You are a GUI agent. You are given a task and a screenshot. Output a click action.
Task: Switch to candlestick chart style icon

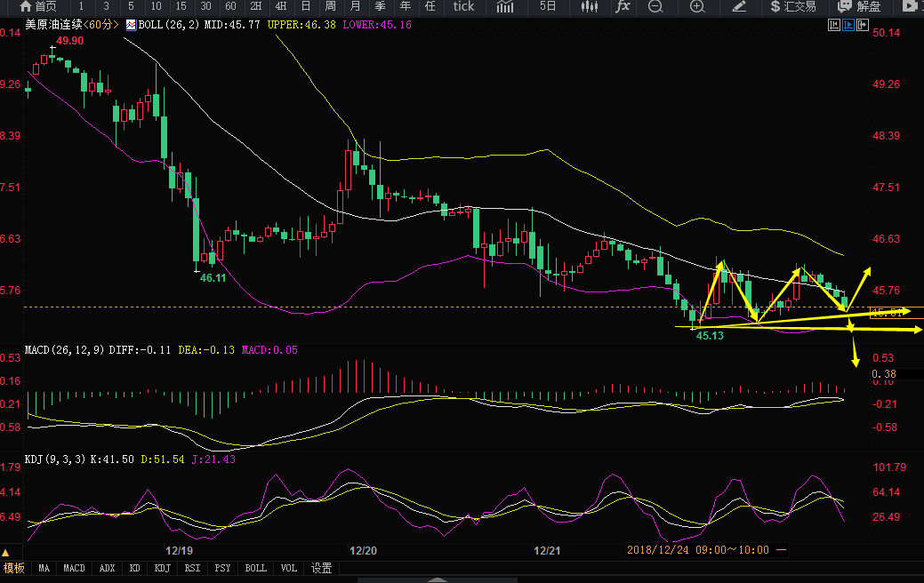click(x=590, y=6)
